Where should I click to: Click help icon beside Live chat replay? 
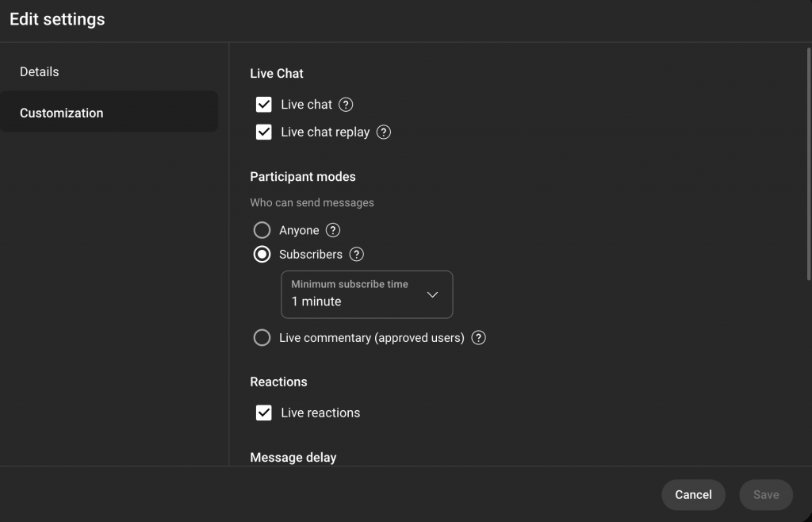tap(384, 132)
